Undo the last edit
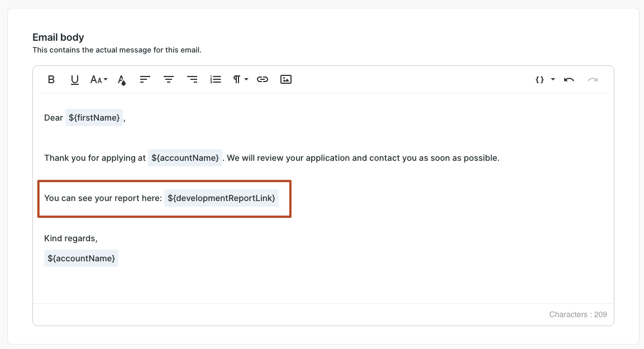Image resolution: width=644 pixels, height=349 pixels. 569,79
